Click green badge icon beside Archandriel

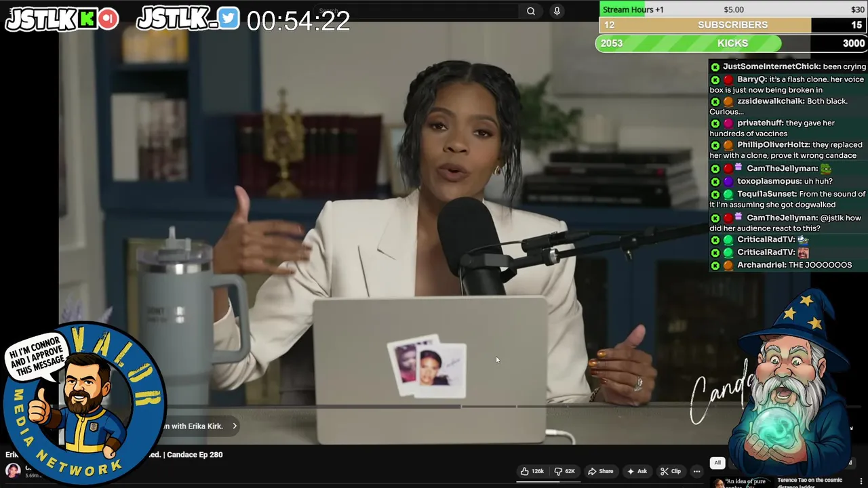715,266
